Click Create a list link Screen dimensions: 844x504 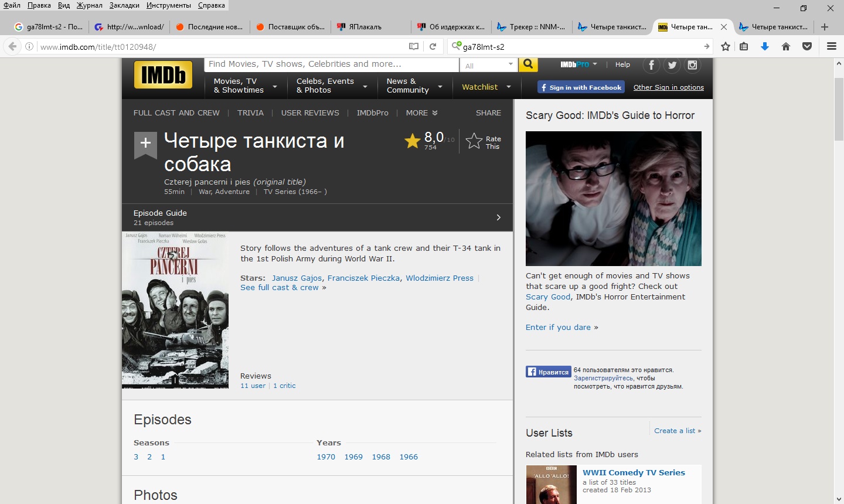[675, 431]
